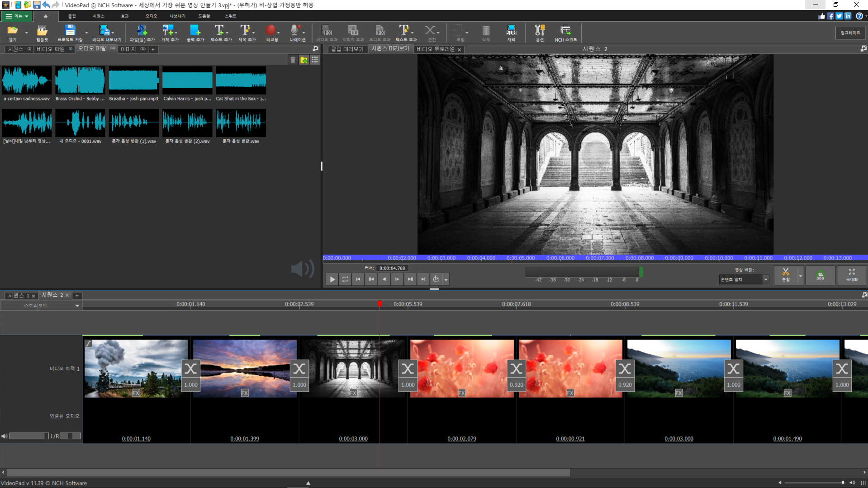Screen dimensions: 868x488
Task: Click the thumbs-up like icon
Action: 822,16
